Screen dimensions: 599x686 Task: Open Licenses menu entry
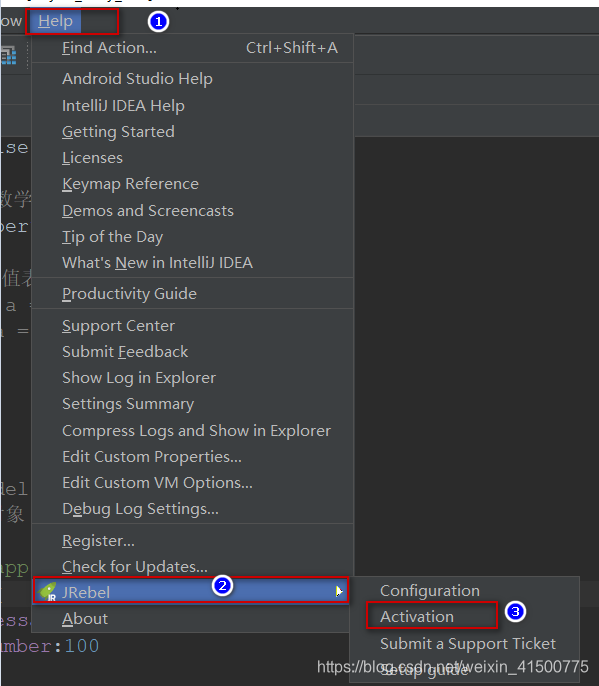tap(193, 158)
